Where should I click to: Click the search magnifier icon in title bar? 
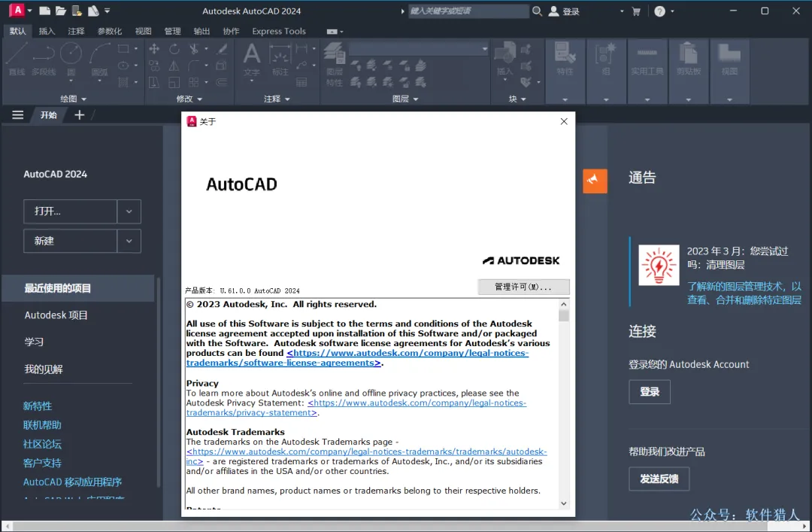[x=537, y=11]
